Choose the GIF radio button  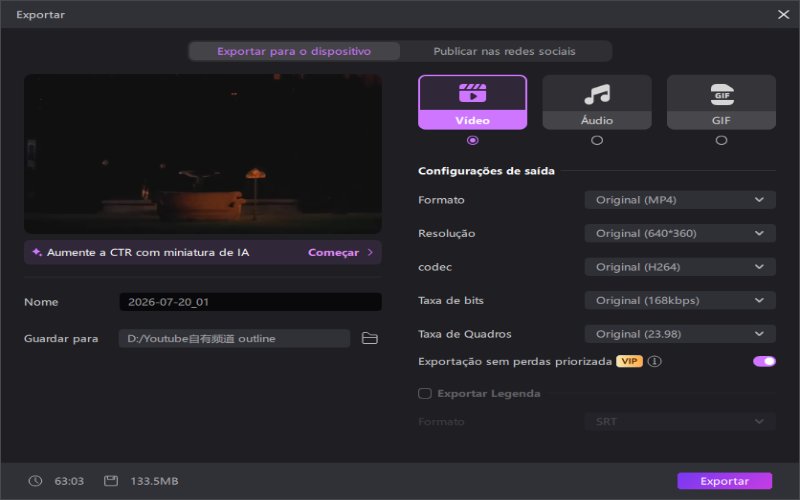coord(721,140)
